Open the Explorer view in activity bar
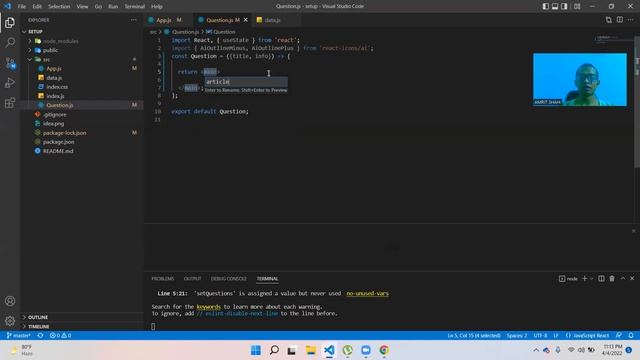640x360 pixels. (x=10, y=23)
